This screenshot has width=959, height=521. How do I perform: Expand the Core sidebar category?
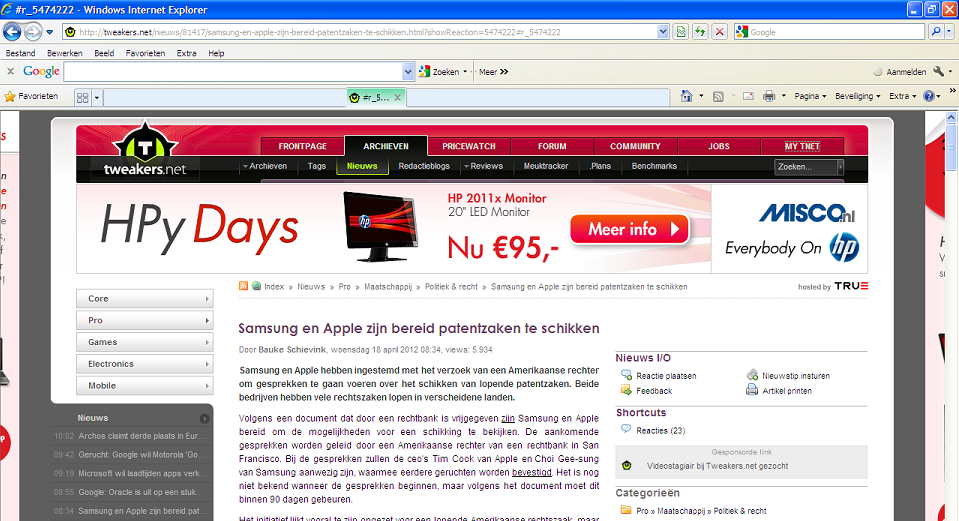coord(145,298)
